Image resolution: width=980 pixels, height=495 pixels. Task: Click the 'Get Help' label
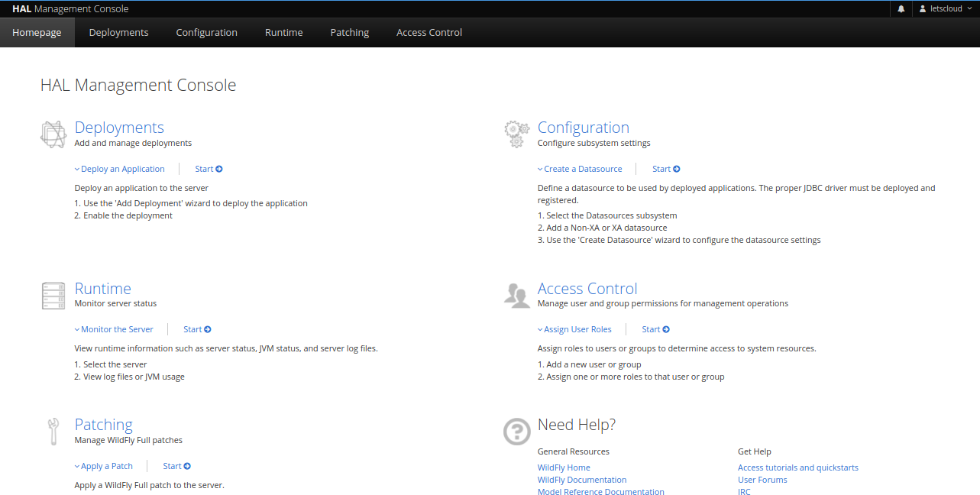755,451
